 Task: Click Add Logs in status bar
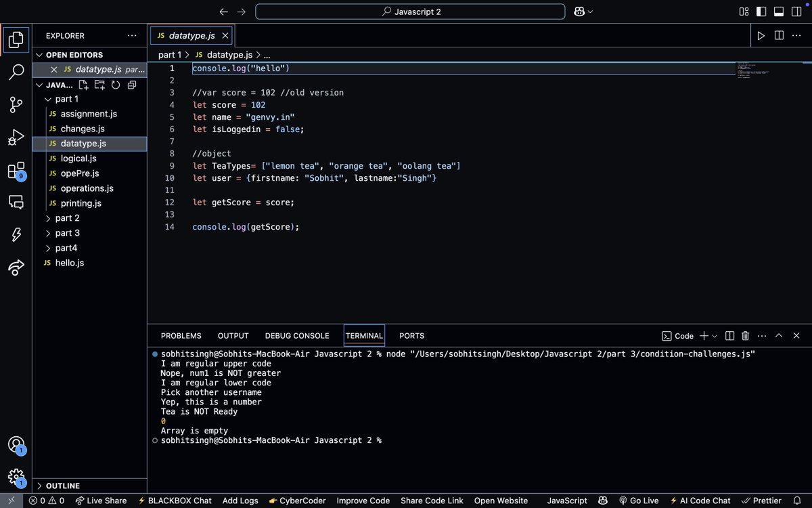coord(240,501)
